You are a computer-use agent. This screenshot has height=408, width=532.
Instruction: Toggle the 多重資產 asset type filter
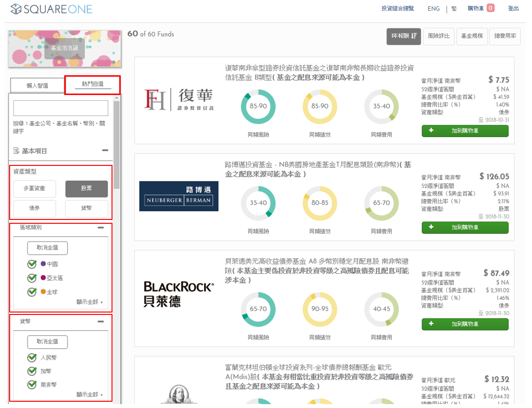point(35,189)
